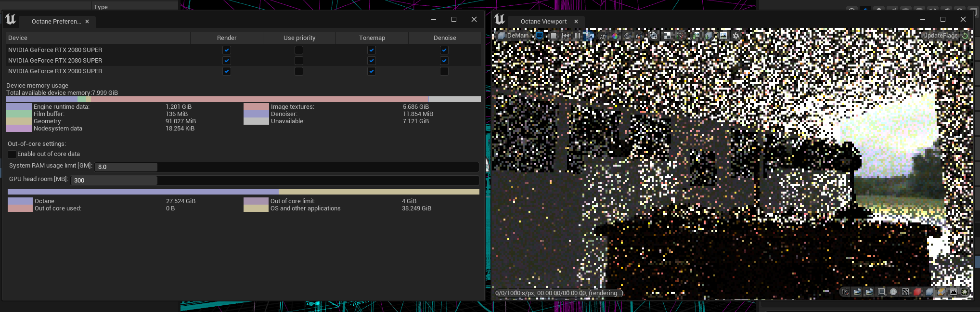Image resolution: width=980 pixels, height=312 pixels.
Task: Click the green starburst post-processing icon
Action: point(965,292)
